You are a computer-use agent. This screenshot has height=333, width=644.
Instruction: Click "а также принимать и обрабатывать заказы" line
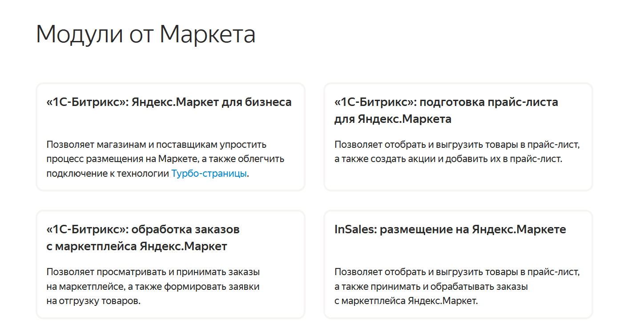point(431,287)
